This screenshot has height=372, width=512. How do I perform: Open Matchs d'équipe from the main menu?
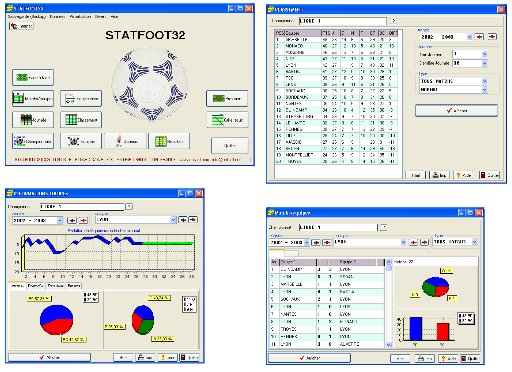click(33, 98)
